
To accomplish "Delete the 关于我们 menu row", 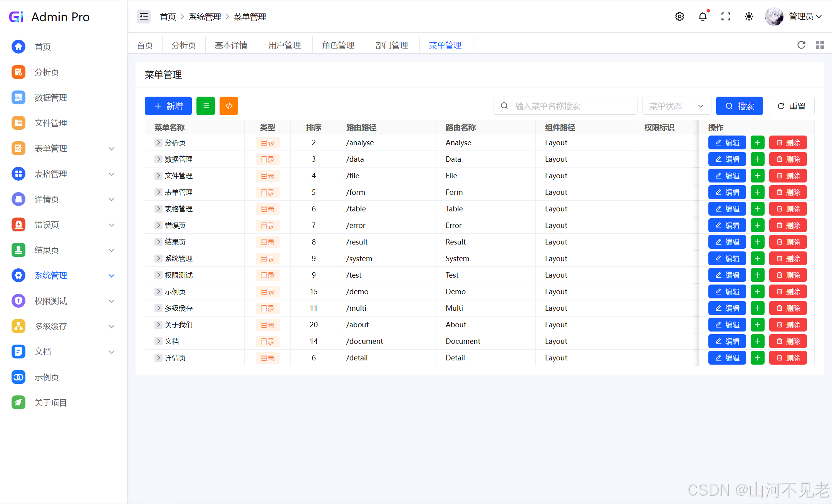I will 788,325.
